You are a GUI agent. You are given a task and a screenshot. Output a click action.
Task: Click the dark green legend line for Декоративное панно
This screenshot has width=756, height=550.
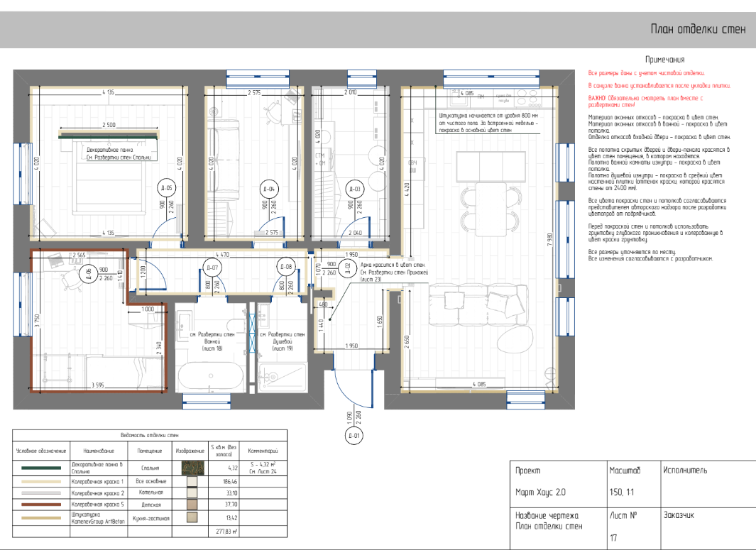(41, 468)
